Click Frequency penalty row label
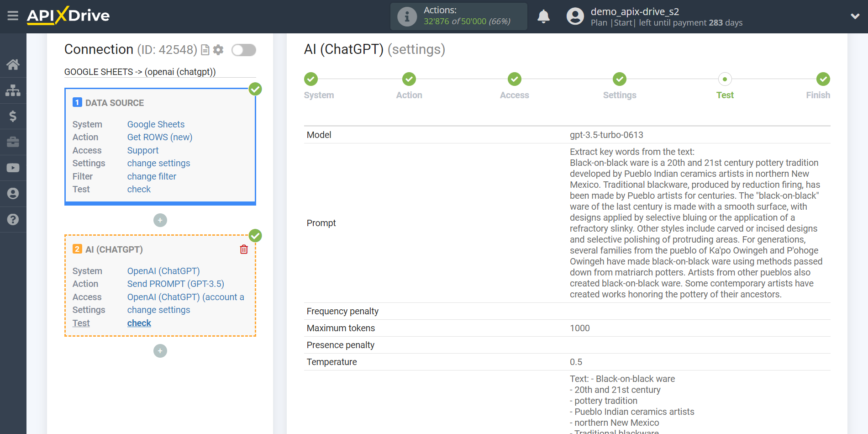868x434 pixels. coord(342,311)
